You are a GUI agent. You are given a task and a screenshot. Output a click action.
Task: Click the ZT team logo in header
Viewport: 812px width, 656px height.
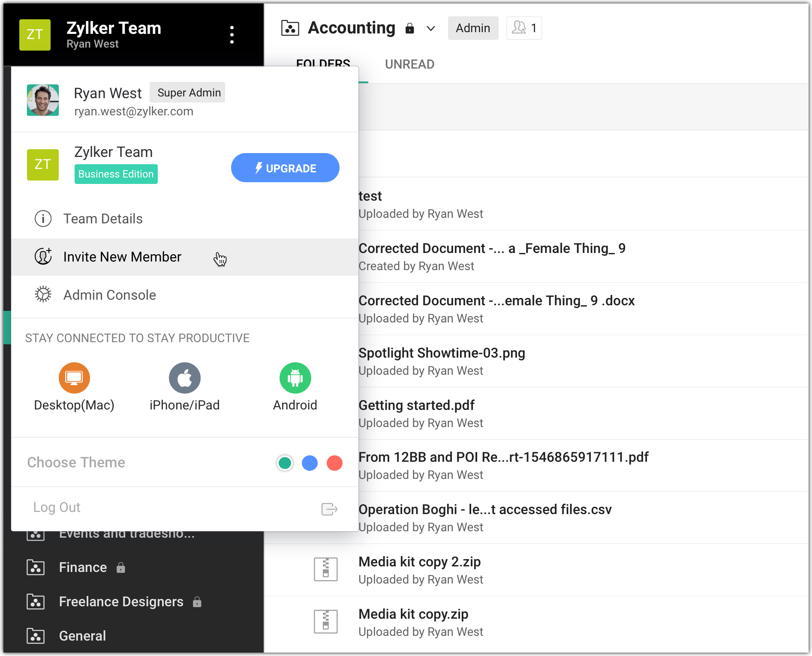coord(35,35)
